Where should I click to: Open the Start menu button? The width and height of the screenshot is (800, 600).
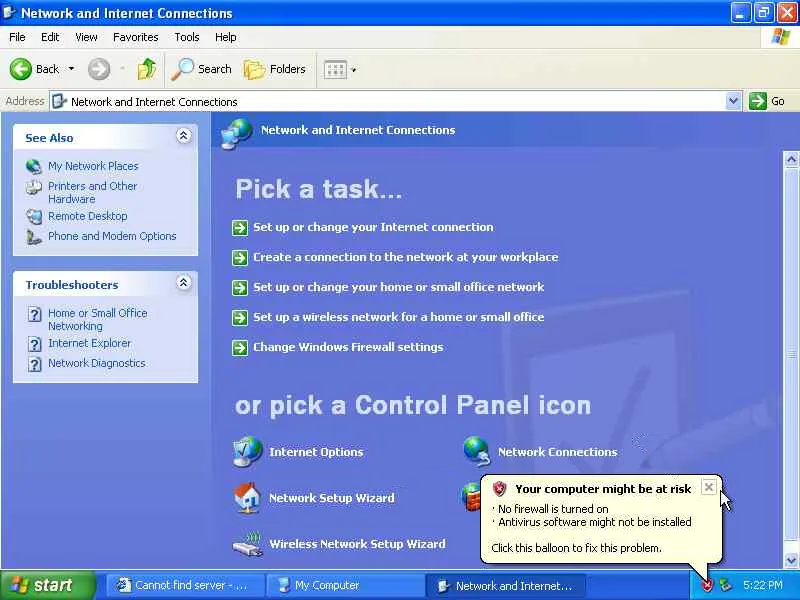pos(47,585)
